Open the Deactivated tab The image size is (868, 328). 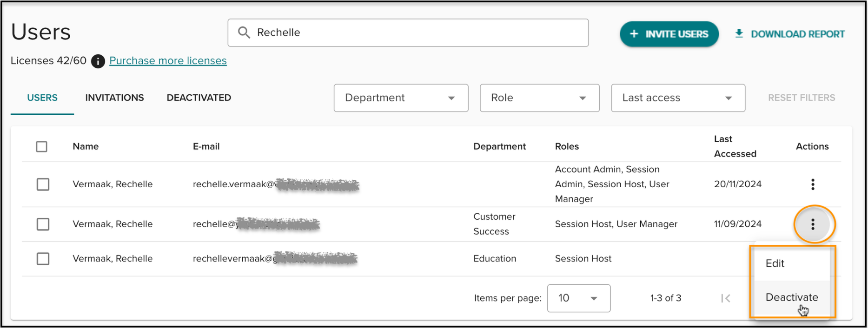(x=199, y=98)
